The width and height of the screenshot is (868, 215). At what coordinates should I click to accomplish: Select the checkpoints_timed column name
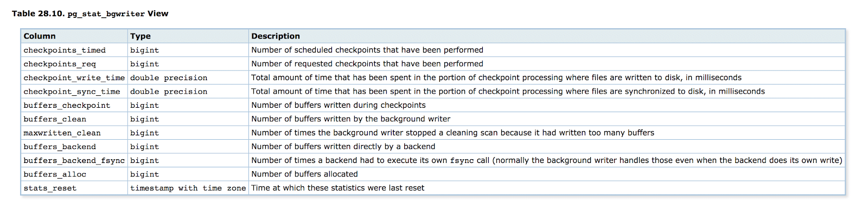click(65, 50)
